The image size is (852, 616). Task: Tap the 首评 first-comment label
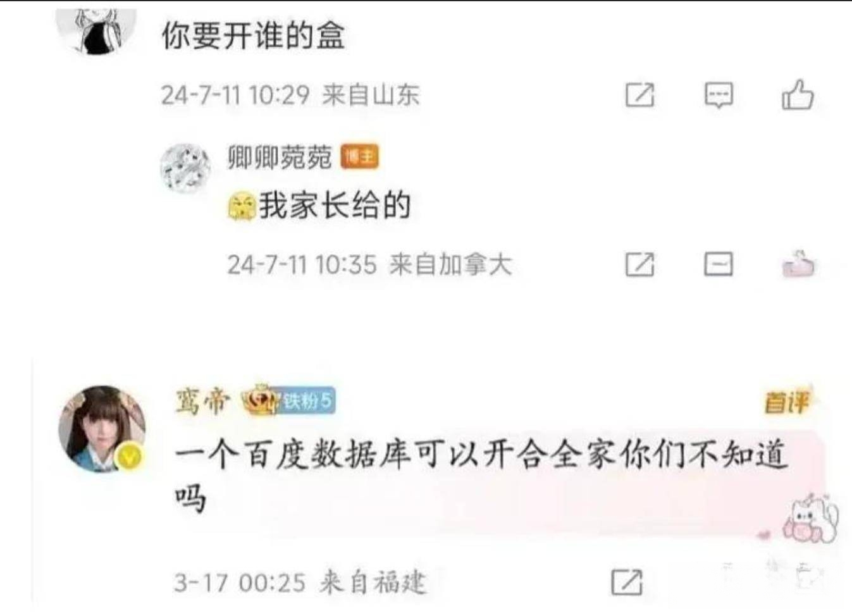pyautogui.click(x=787, y=401)
